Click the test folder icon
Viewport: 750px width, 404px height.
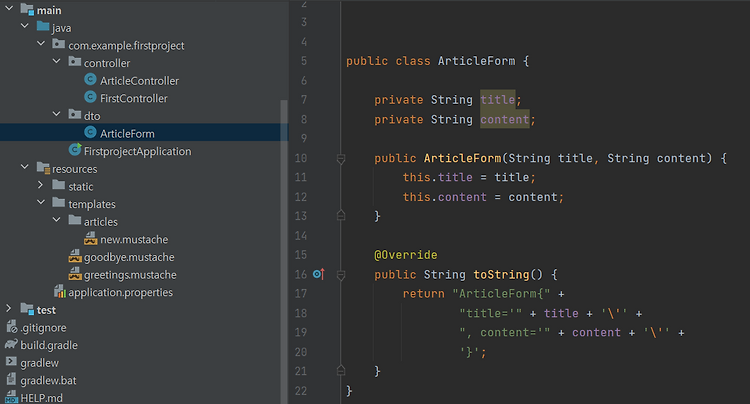click(27, 309)
